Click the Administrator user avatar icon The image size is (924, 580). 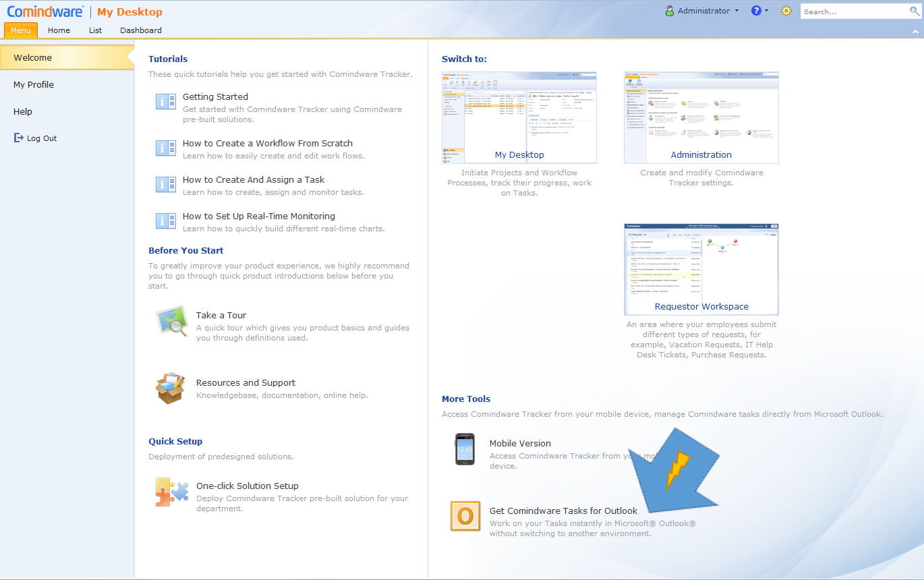(670, 11)
